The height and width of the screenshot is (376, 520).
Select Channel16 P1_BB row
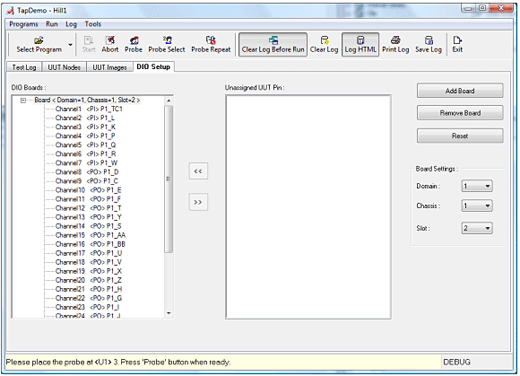90,244
